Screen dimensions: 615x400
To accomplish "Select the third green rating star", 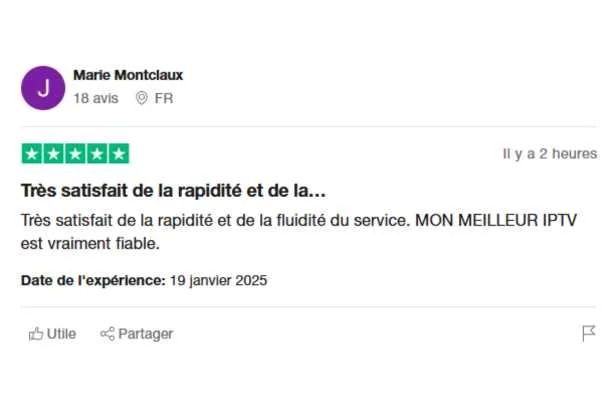I will pos(75,154).
